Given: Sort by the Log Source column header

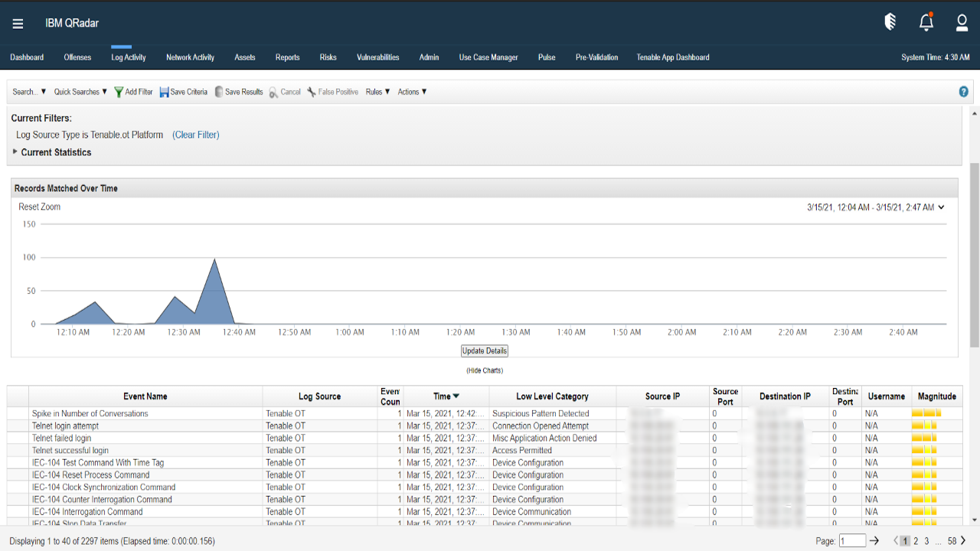Looking at the screenshot, I should (319, 396).
